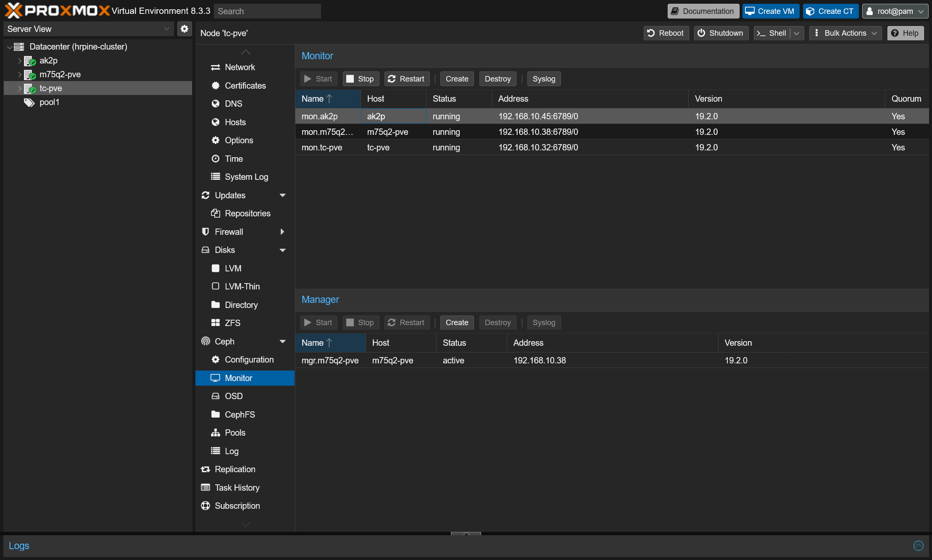Screen dimensions: 932x560
Task: Open the Shell dropdown arrow
Action: pos(797,33)
